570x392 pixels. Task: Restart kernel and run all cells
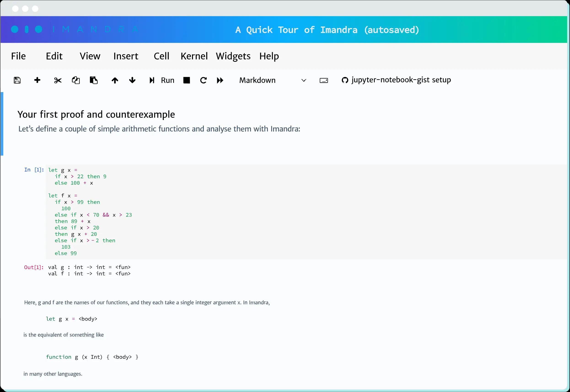click(x=220, y=80)
